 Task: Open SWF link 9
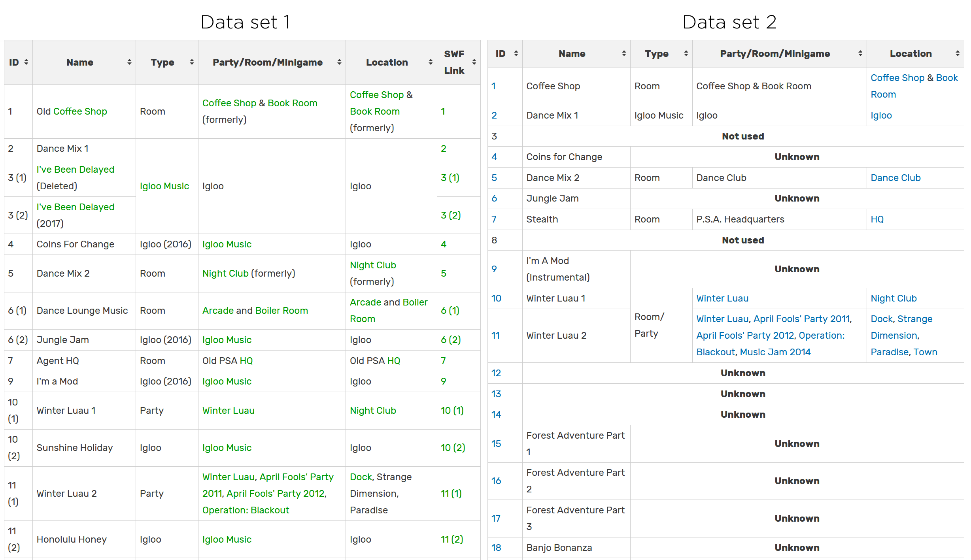click(444, 381)
